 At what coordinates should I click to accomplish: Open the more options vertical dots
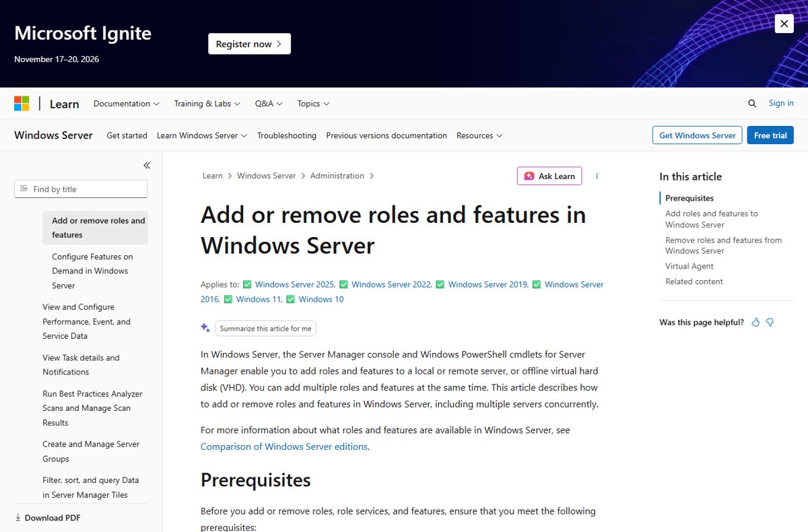click(597, 176)
